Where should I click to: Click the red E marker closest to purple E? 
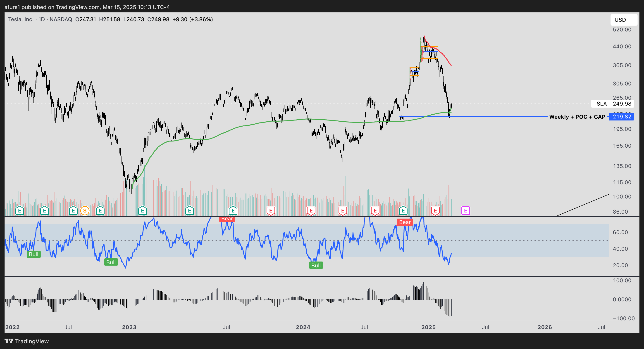point(435,211)
